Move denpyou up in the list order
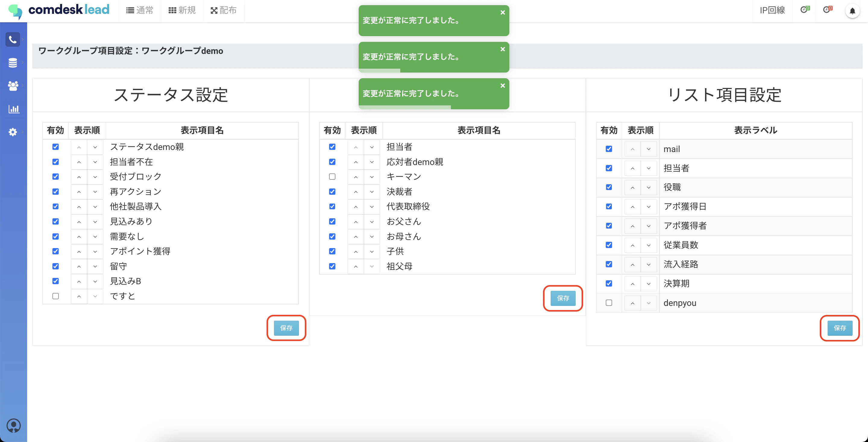 coord(633,303)
